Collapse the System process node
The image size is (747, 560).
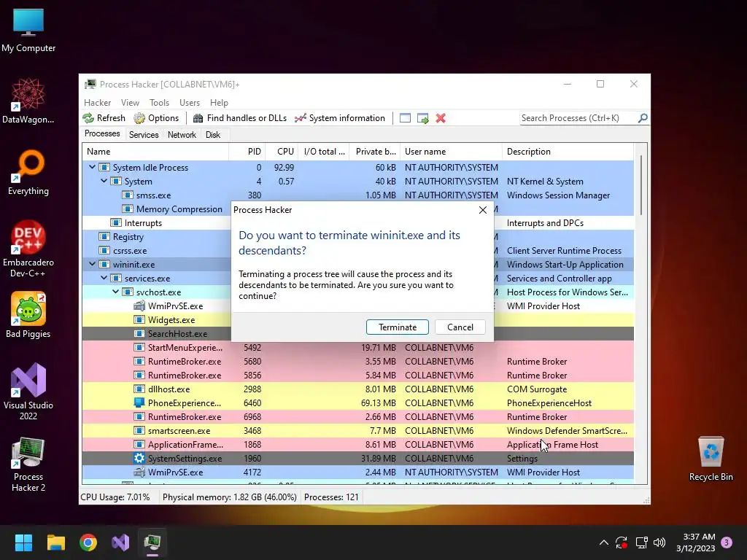pos(104,181)
